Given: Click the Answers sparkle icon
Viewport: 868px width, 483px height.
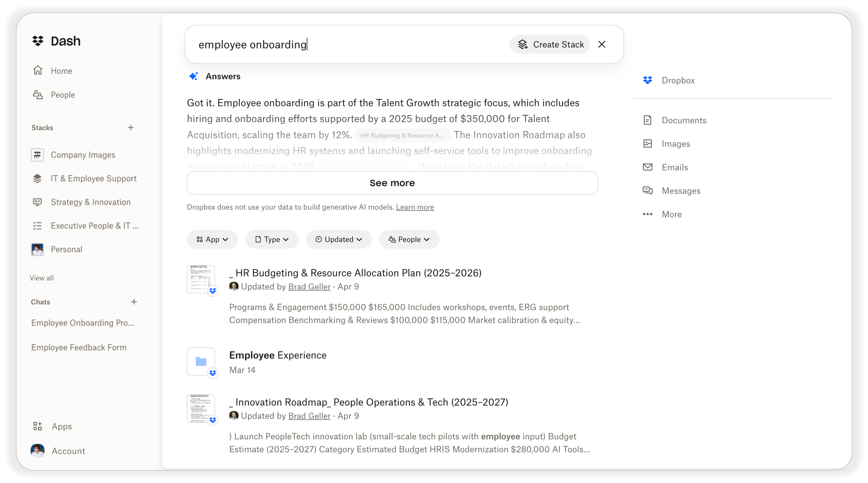Looking at the screenshot, I should point(194,76).
